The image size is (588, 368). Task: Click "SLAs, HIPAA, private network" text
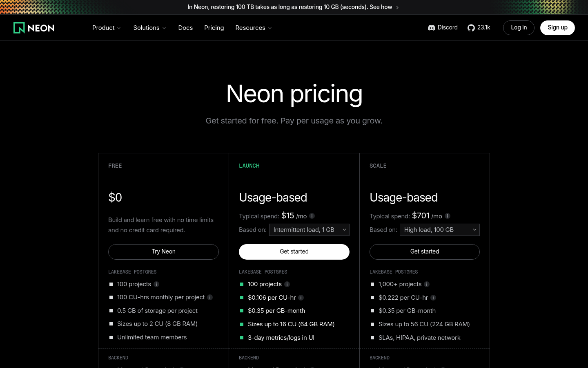pyautogui.click(x=419, y=338)
